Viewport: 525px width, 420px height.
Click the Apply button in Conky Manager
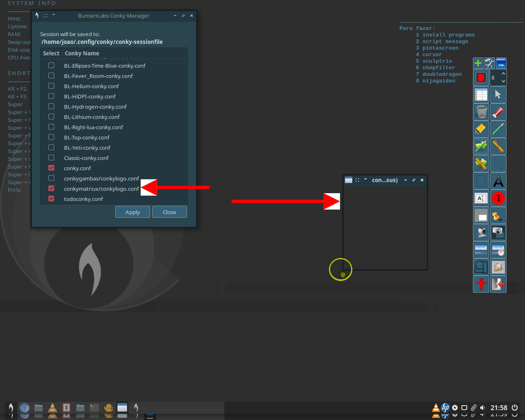point(133,212)
